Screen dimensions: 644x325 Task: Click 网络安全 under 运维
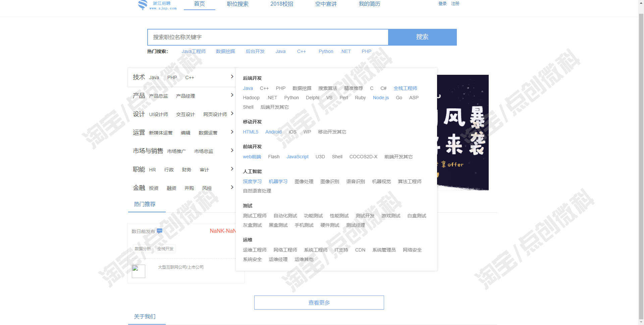[412, 250]
